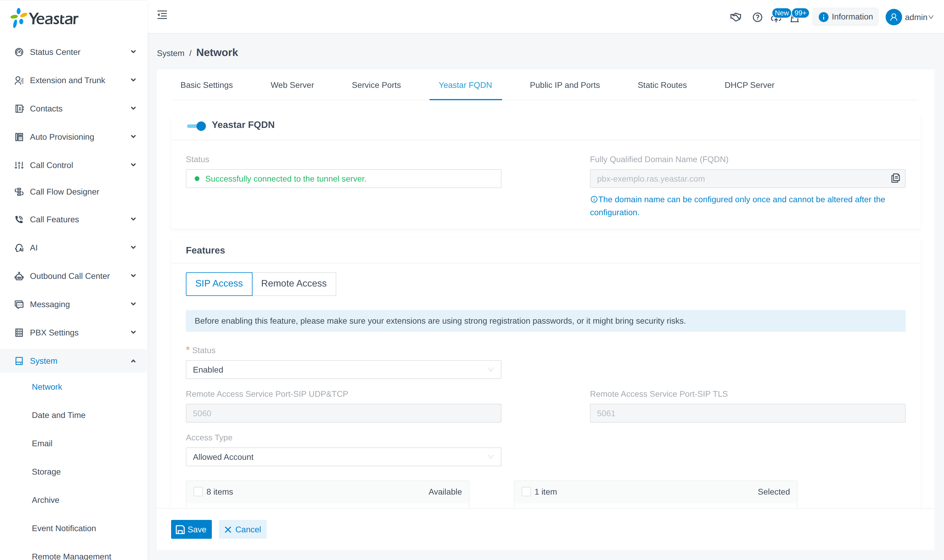Open the admin account dropdown arrow

pyautogui.click(x=931, y=17)
